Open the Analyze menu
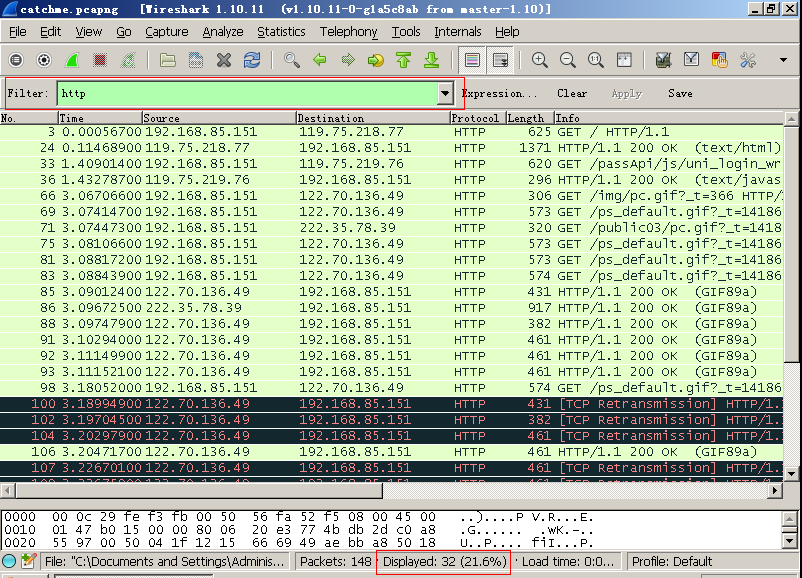Viewport: 802px width, 578px height. click(223, 32)
